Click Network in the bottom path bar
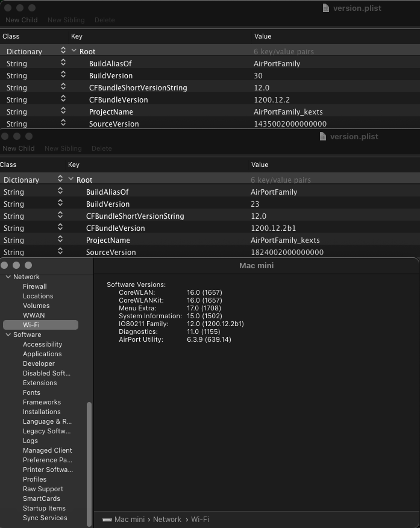The height and width of the screenshot is (528, 420). [x=167, y=520]
